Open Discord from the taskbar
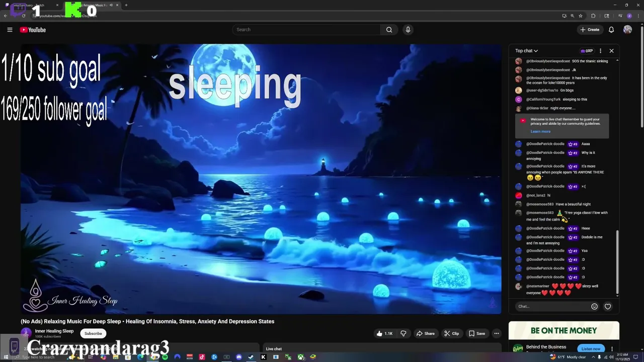Screen dimensions: 644x362 [239, 357]
